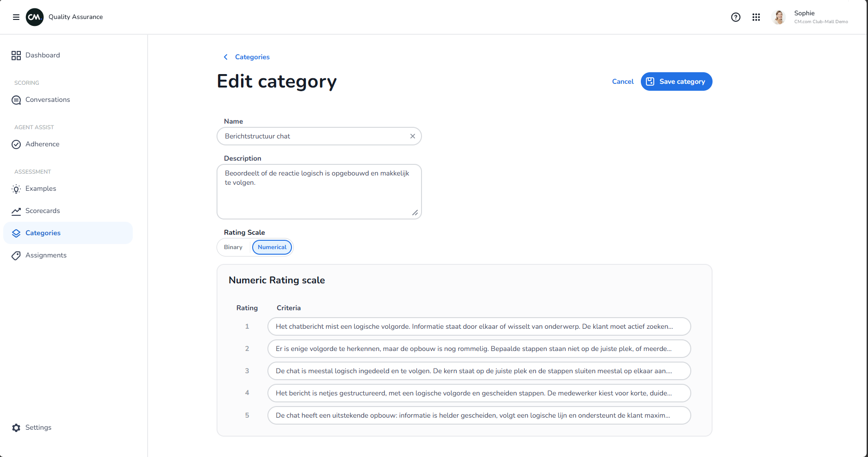The width and height of the screenshot is (868, 457).
Task: Select the Numerical rating scale
Action: coord(272,247)
